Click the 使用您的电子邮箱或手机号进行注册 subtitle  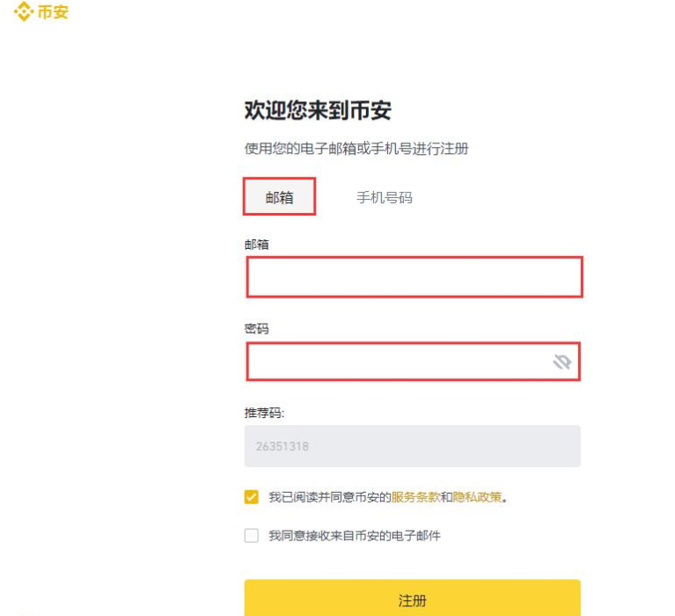pos(356,149)
